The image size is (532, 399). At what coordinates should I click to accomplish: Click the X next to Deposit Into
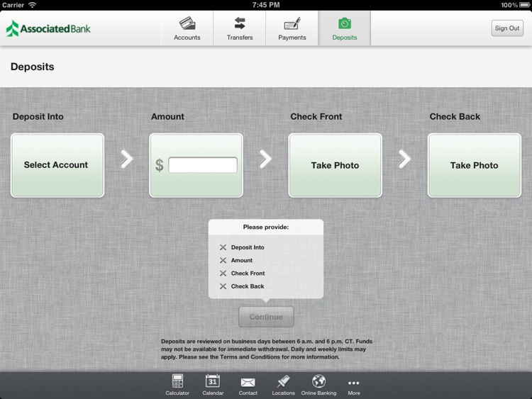(x=223, y=247)
